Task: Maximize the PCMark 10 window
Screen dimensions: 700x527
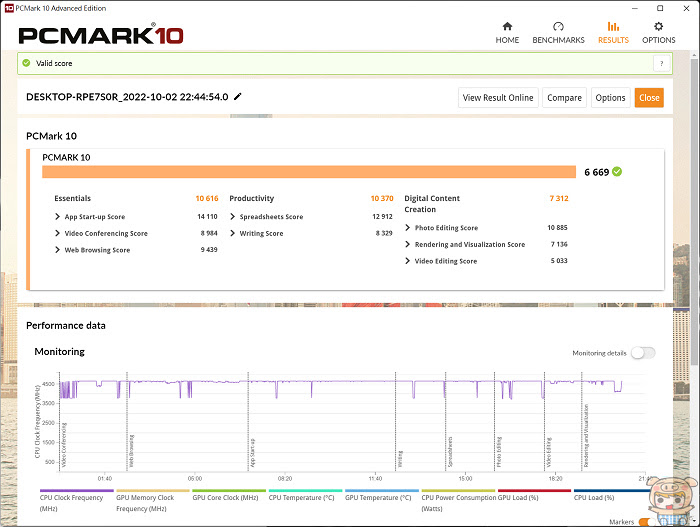Action: pos(660,8)
